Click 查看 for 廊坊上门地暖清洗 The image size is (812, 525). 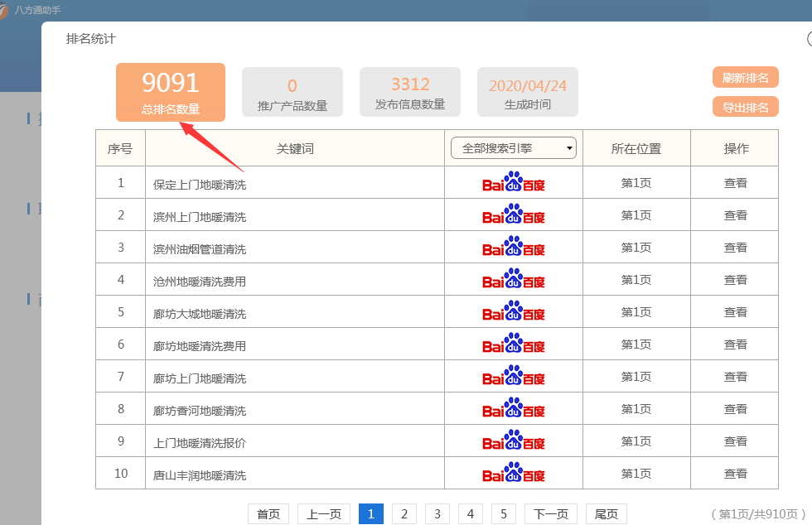(x=736, y=377)
